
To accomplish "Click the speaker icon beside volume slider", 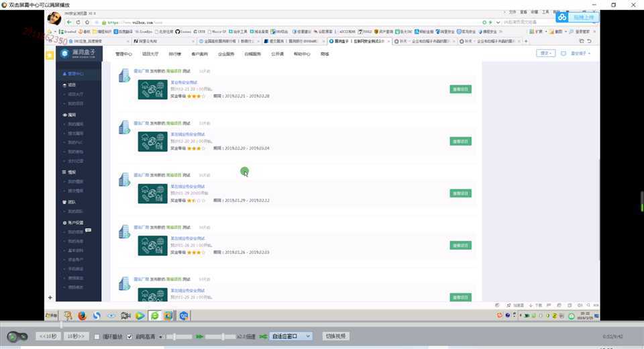I will click(x=160, y=337).
